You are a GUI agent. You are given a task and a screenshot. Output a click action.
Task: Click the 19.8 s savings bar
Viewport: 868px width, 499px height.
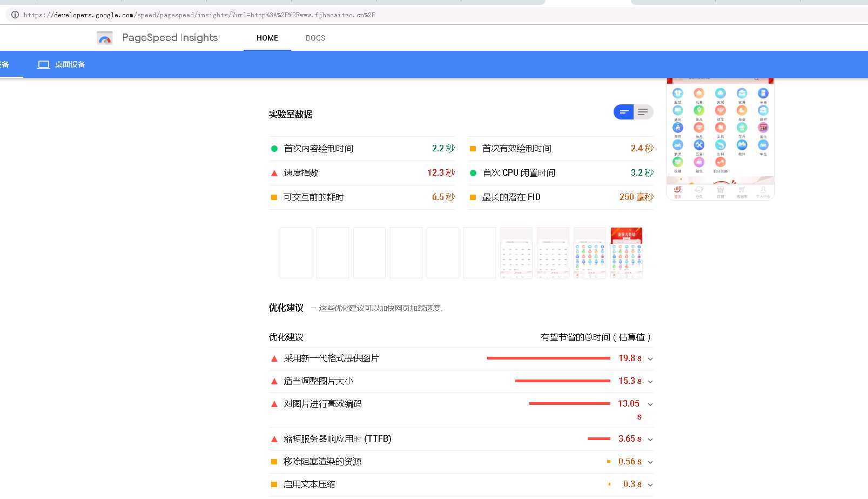(549, 358)
